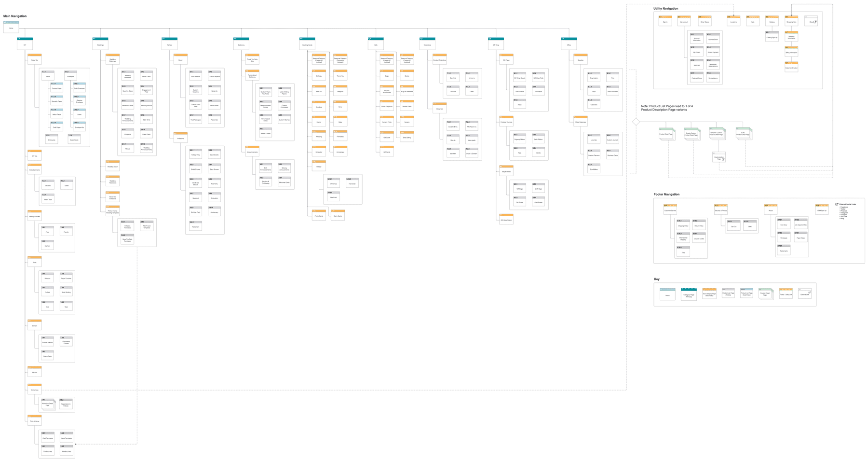Select the Weddings primary category node
Image resolution: width=868 pixels, height=461 pixels.
[x=100, y=43]
